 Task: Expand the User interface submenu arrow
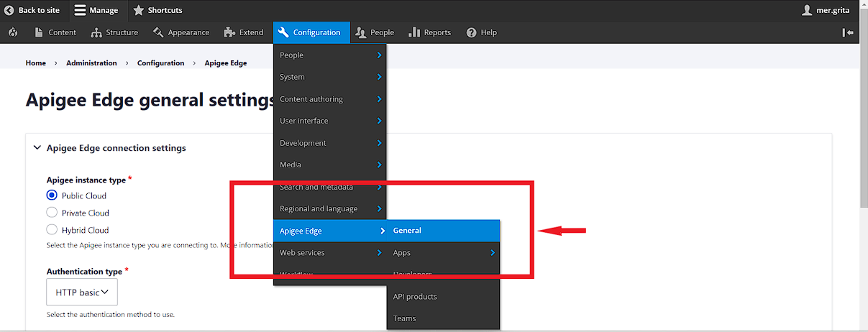pos(379,121)
